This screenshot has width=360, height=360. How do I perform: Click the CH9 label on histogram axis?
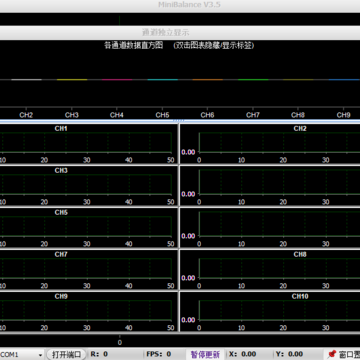coord(343,115)
